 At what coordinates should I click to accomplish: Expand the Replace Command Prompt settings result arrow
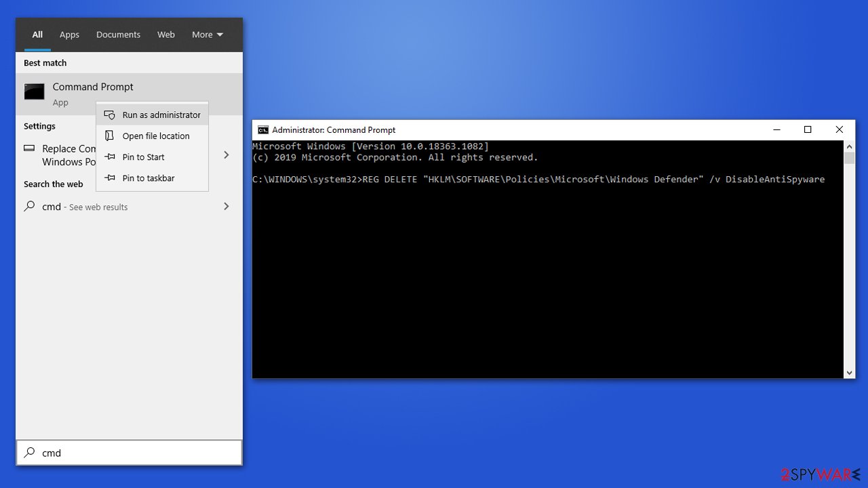click(226, 155)
